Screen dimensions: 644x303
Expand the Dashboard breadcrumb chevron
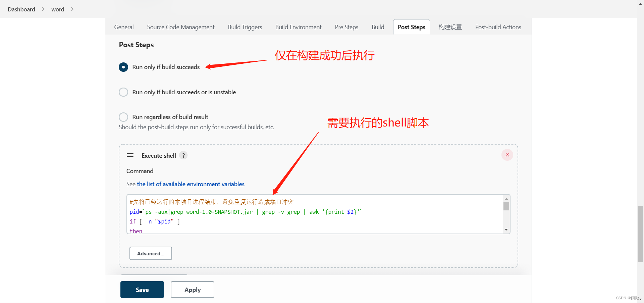[x=43, y=9]
